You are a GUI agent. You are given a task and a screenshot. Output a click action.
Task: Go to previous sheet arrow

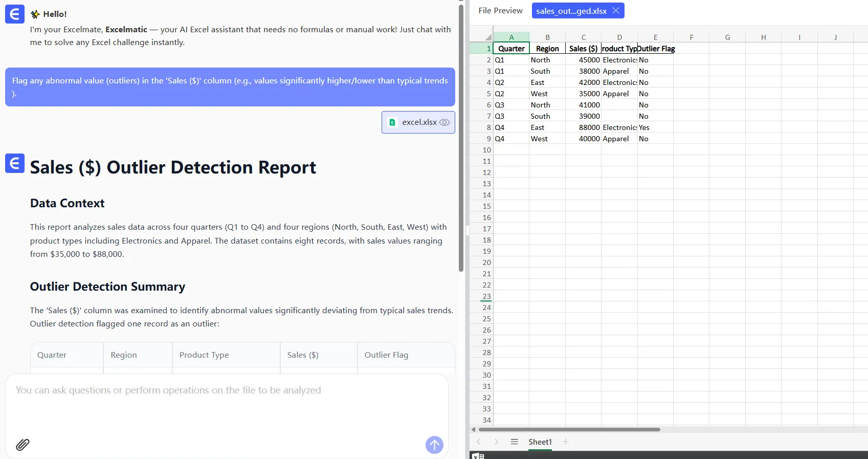point(479,442)
